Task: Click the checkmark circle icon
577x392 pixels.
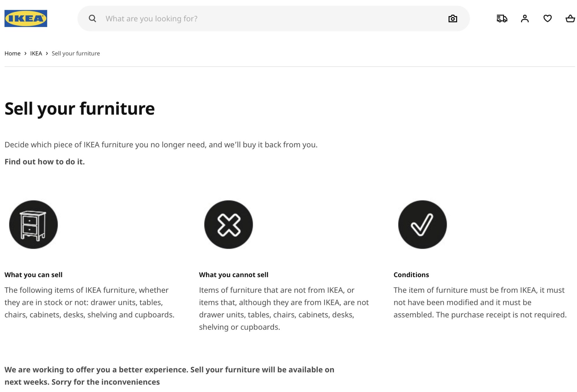Action: click(x=422, y=224)
